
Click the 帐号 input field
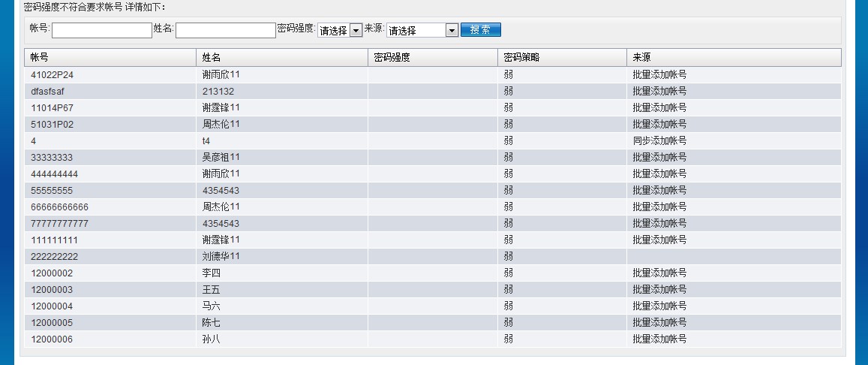[x=101, y=30]
